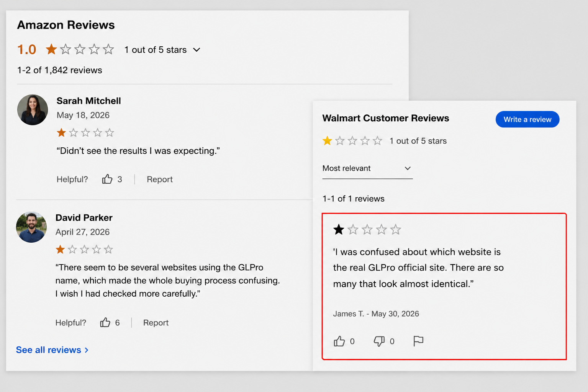Click the "James T. - May 30, 2026" byline
Screen dimensions: 588x392
(x=376, y=314)
